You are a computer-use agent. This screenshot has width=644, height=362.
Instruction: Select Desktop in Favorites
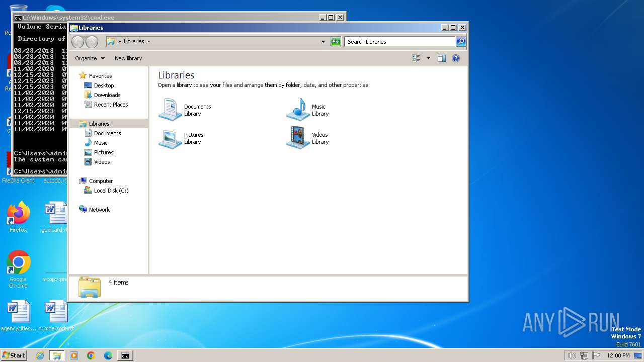[x=104, y=85]
